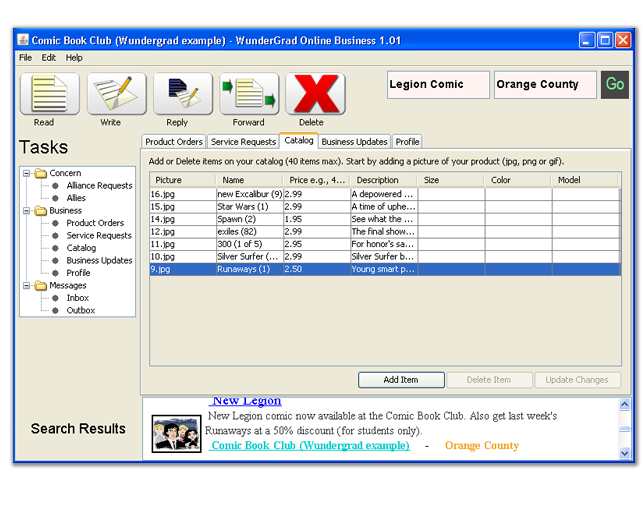
Task: Open the Business Updates tab
Action: click(354, 142)
